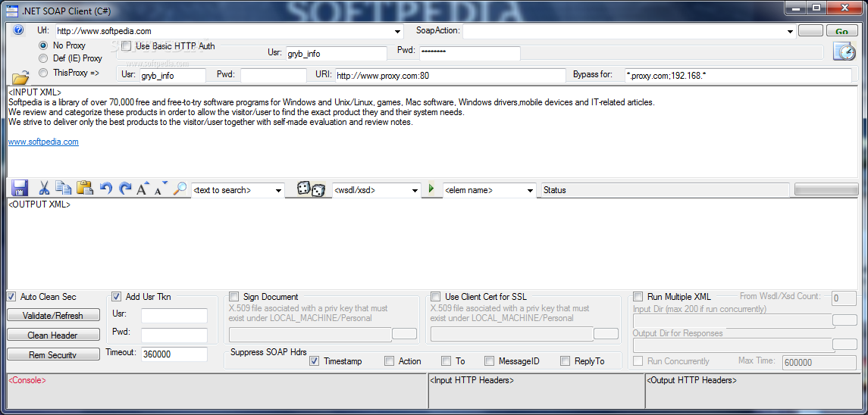The image size is (868, 415).
Task: Click the blank button beside Go
Action: 811,31
